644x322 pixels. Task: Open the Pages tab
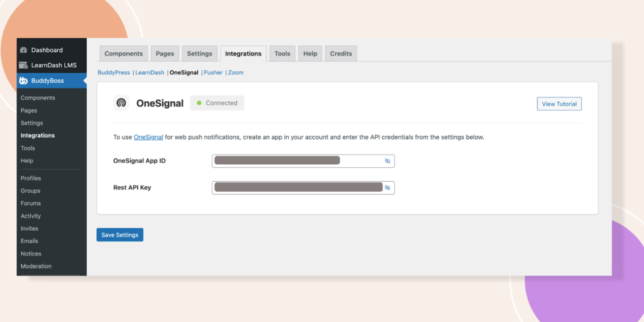coord(165,53)
